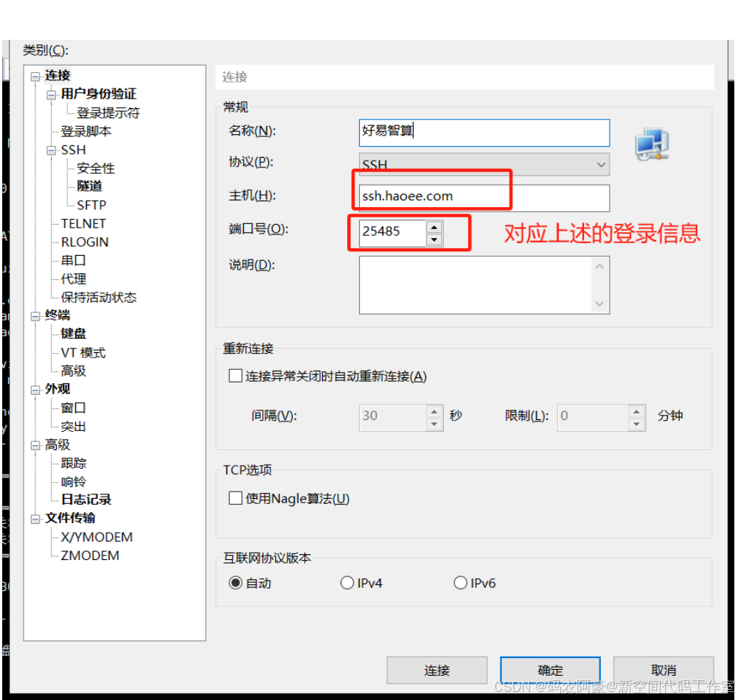Select 隧道 under SSH
Viewport: 738px width, 700px height.
pyautogui.click(x=89, y=186)
